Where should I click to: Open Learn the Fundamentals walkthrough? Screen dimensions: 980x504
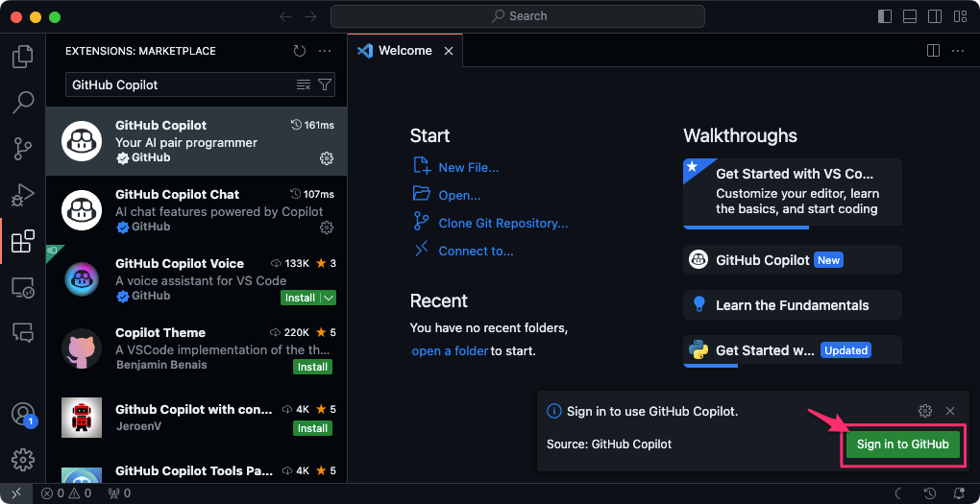(793, 305)
